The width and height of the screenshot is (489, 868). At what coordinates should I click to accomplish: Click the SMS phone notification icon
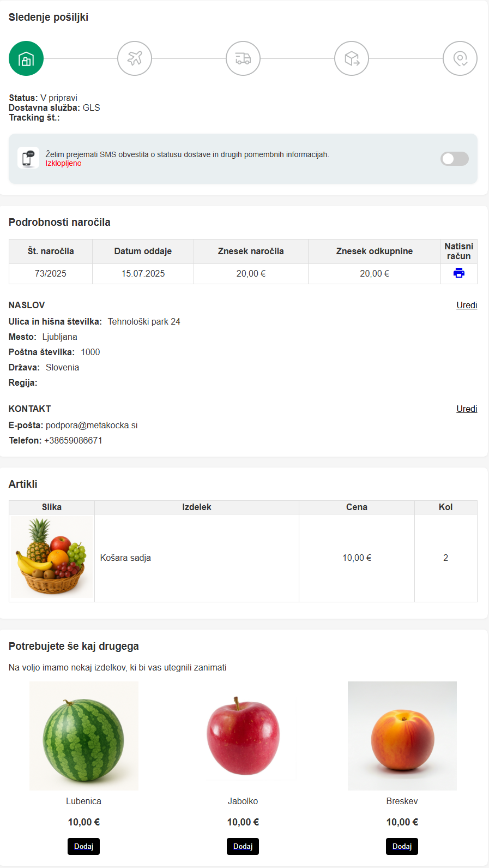click(28, 158)
